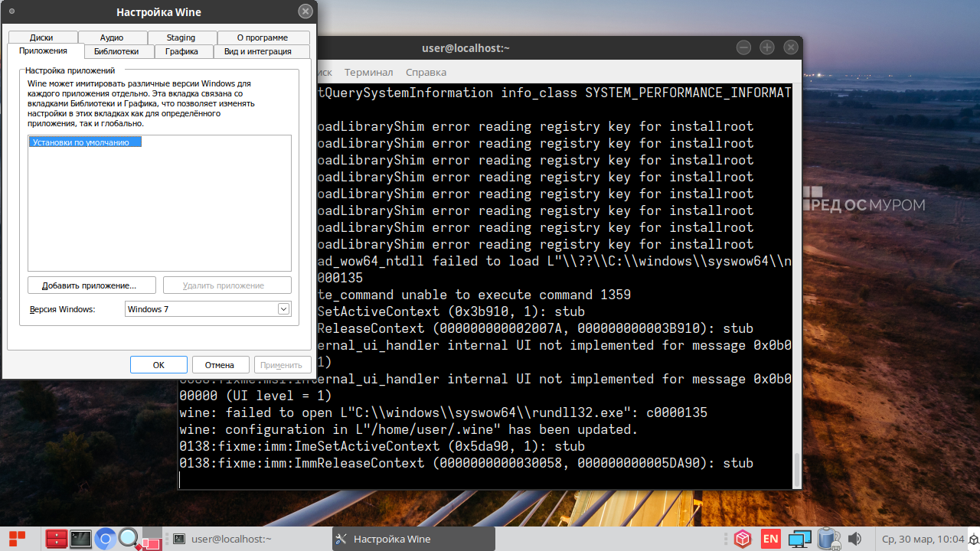Open the terminal launcher icon in taskbar
Viewport: 980px width, 551px height.
80,539
